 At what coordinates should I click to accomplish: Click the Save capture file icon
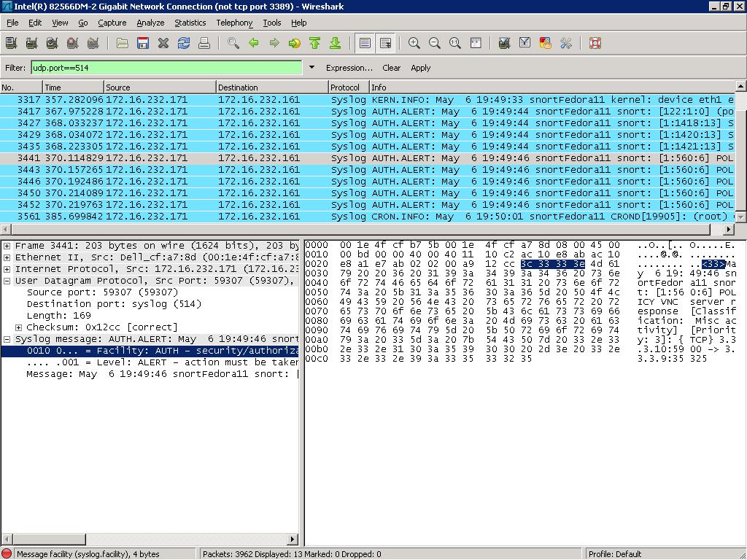point(143,44)
